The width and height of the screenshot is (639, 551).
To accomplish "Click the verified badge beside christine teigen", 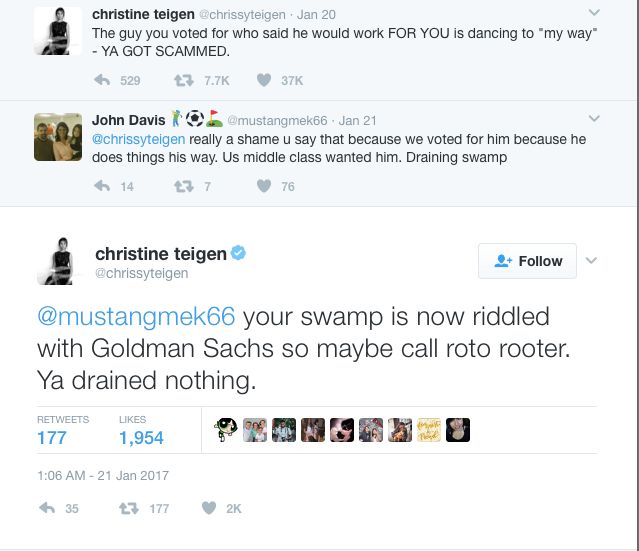I will tap(239, 254).
